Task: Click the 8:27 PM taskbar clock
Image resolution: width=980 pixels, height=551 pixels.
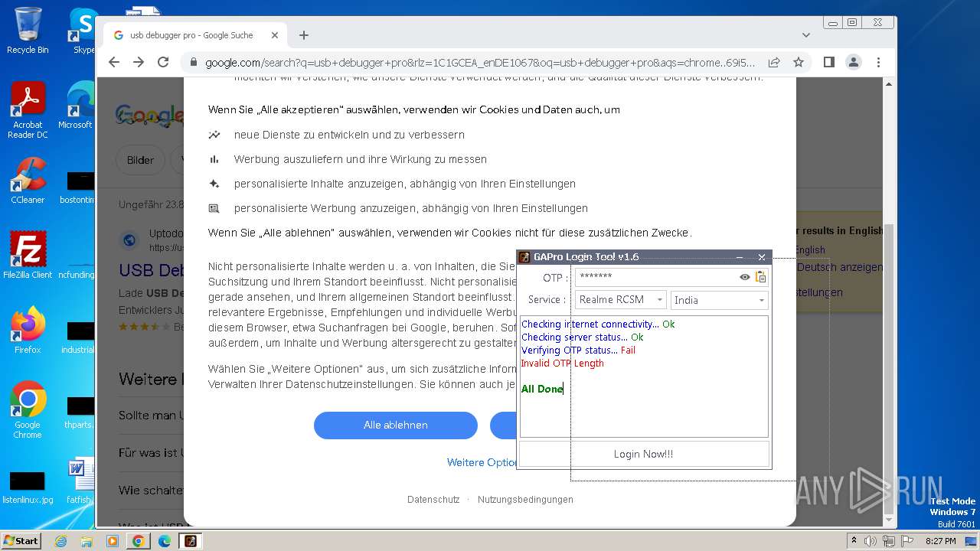Action: coord(940,541)
